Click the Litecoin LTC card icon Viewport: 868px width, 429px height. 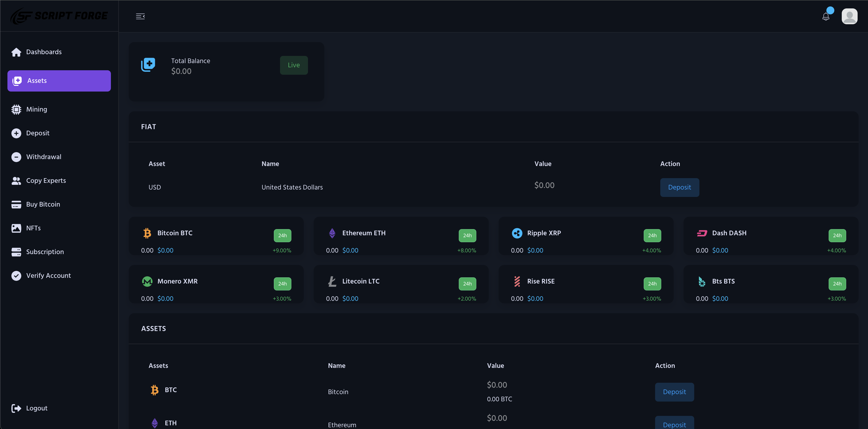pyautogui.click(x=332, y=281)
